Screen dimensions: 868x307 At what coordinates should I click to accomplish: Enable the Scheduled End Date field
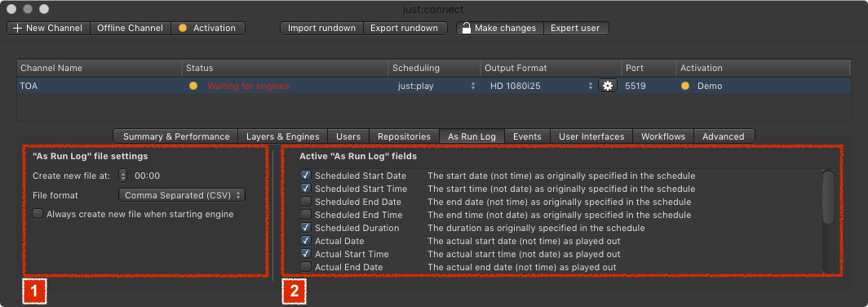click(306, 201)
